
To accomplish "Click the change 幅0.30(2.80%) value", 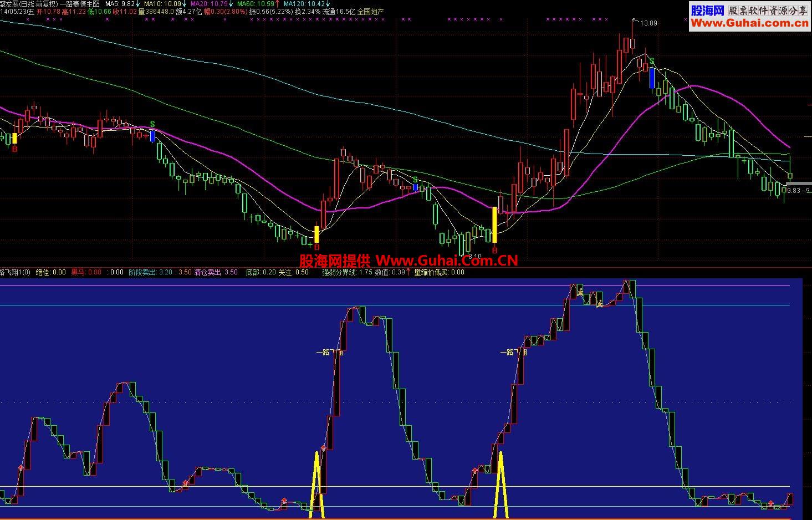I will click(226, 12).
